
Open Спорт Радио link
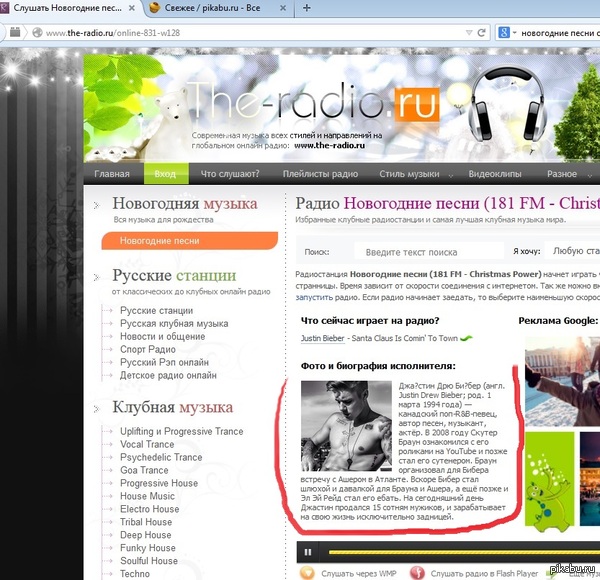tap(148, 350)
